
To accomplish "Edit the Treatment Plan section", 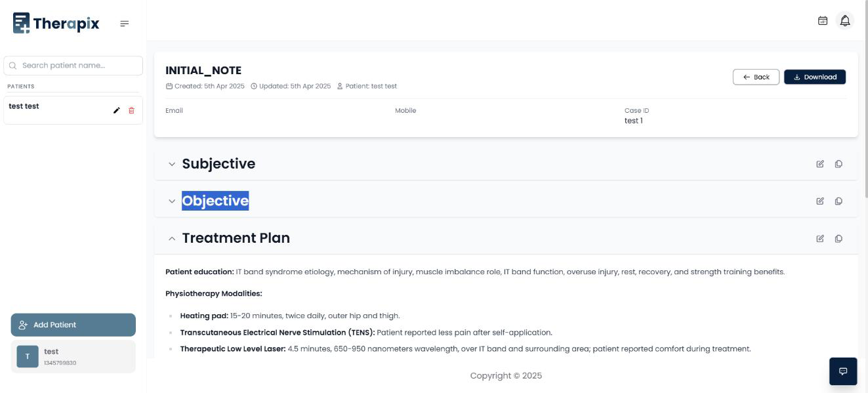I will click(820, 239).
